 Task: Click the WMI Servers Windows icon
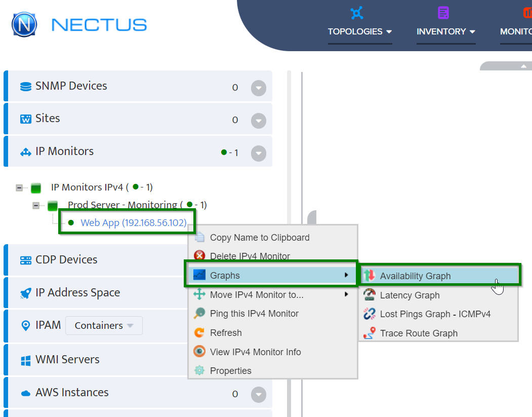[x=26, y=361]
